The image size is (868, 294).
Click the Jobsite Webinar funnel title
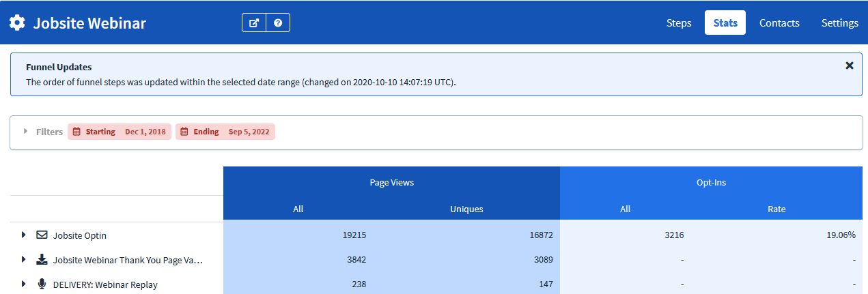(89, 23)
